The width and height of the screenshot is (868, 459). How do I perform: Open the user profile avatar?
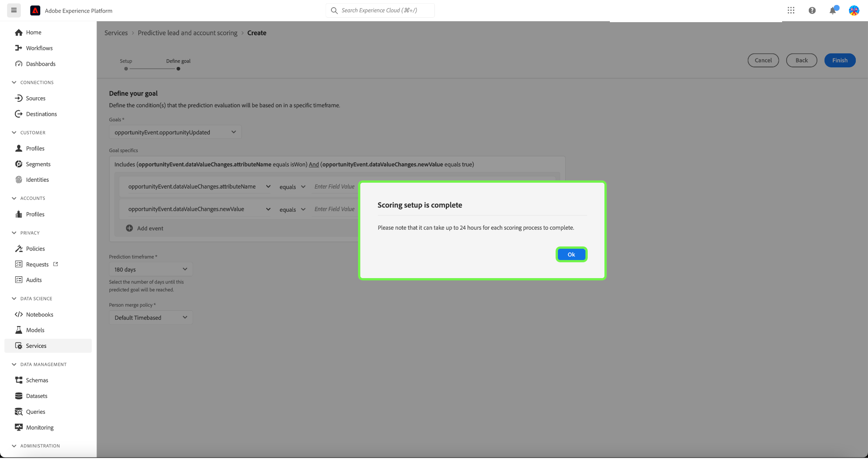click(x=854, y=10)
